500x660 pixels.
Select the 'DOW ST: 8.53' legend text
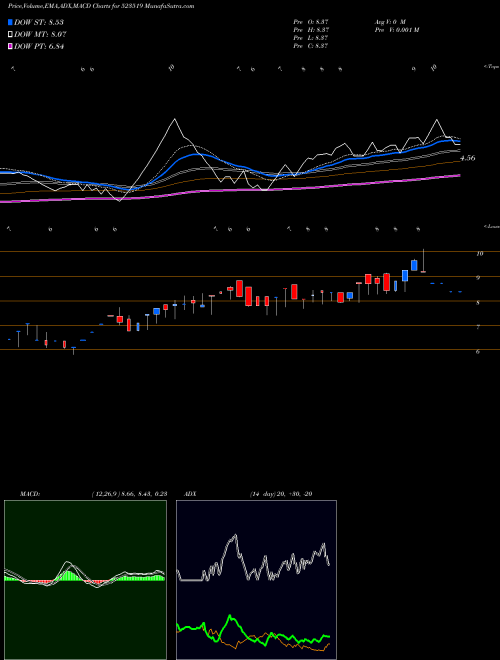coord(39,22)
